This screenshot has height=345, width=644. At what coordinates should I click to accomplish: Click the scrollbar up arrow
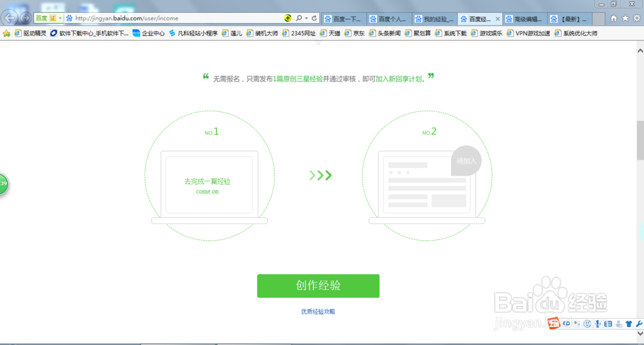point(640,51)
